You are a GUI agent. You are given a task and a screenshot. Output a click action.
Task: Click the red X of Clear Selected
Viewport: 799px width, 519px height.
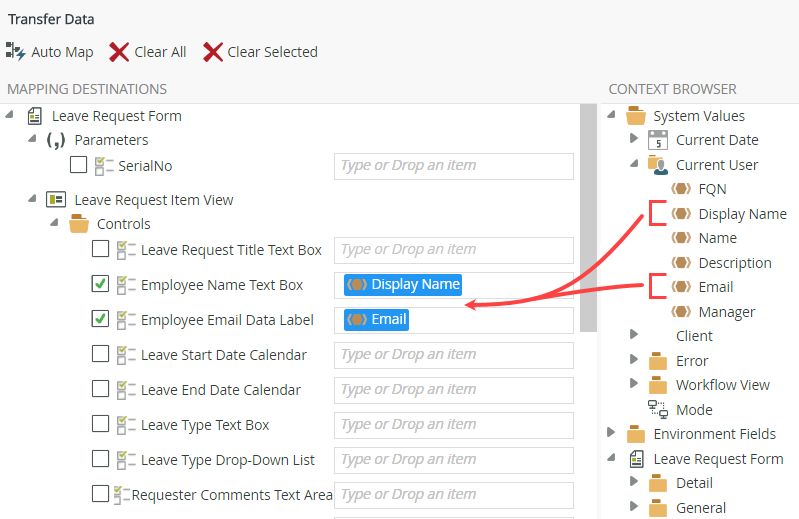pos(212,52)
